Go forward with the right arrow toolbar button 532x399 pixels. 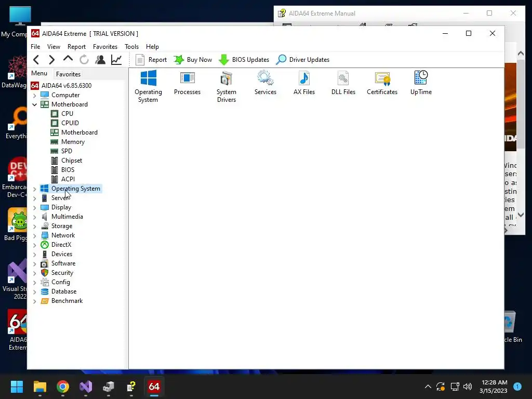point(51,60)
